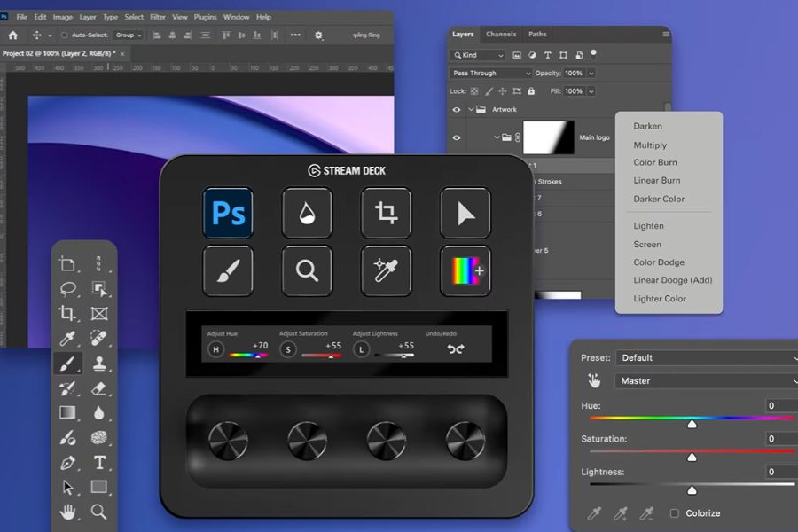Tap the eyedropper key on Stream Deck
Viewport: 798px width, 532px height.
[386, 270]
